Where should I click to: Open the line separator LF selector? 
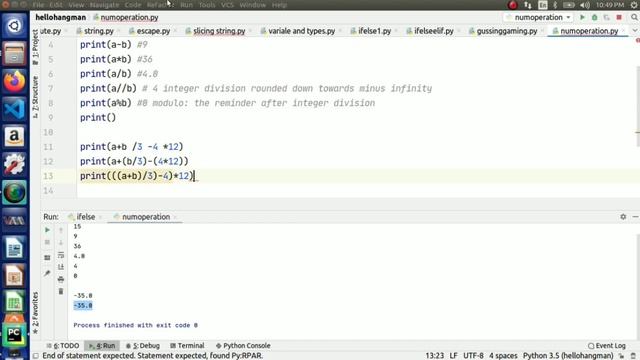[453, 356]
